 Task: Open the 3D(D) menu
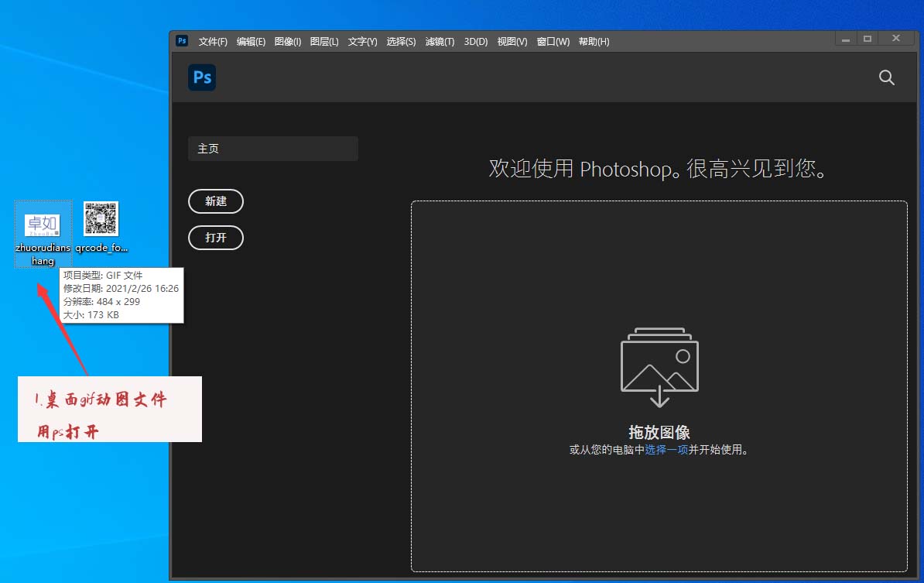[475, 41]
